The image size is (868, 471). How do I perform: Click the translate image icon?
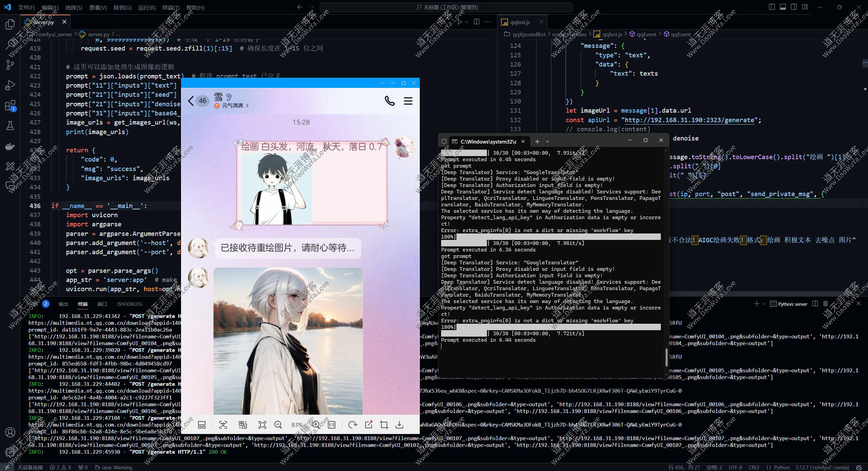(x=243, y=425)
